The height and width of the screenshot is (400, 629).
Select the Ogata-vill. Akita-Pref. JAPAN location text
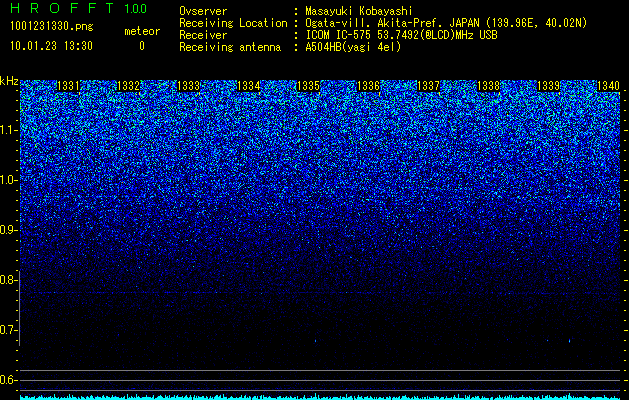point(446,23)
